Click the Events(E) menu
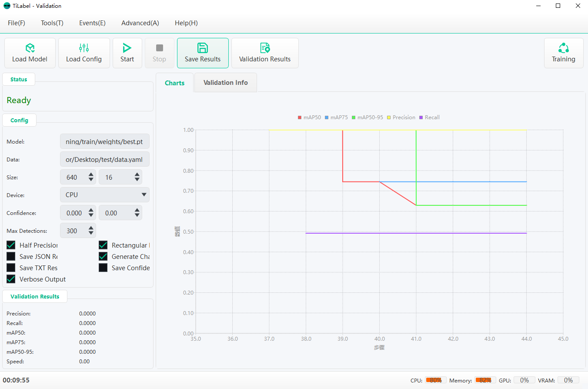Viewport: 588px width, 389px height. pyautogui.click(x=92, y=23)
